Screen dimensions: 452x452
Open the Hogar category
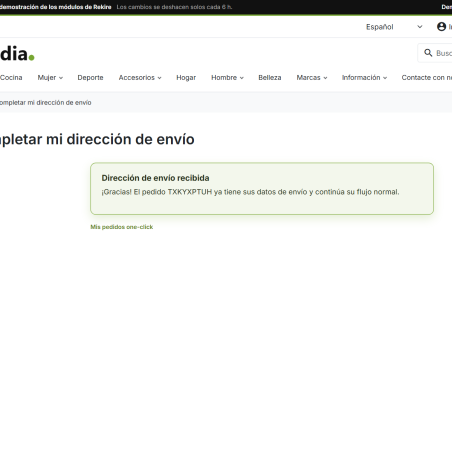click(186, 77)
